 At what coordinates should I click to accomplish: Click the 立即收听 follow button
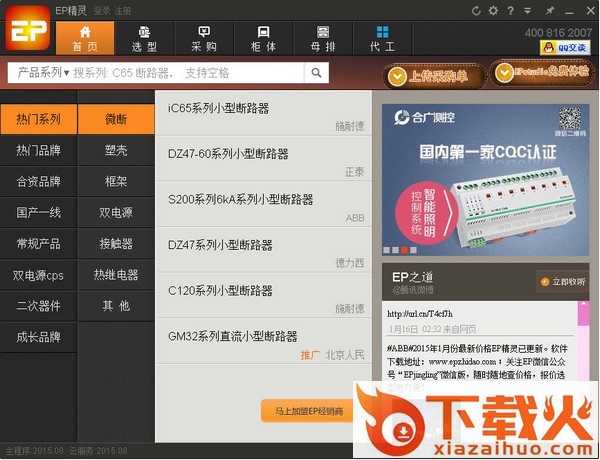pos(563,282)
